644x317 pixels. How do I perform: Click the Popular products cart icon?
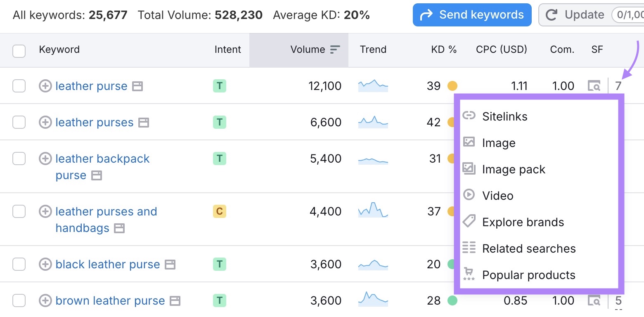[x=468, y=274]
